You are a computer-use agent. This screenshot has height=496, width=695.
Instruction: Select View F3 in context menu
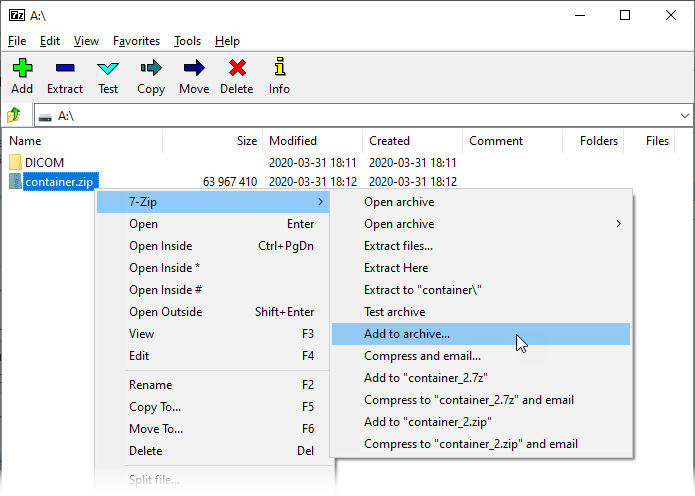point(213,334)
